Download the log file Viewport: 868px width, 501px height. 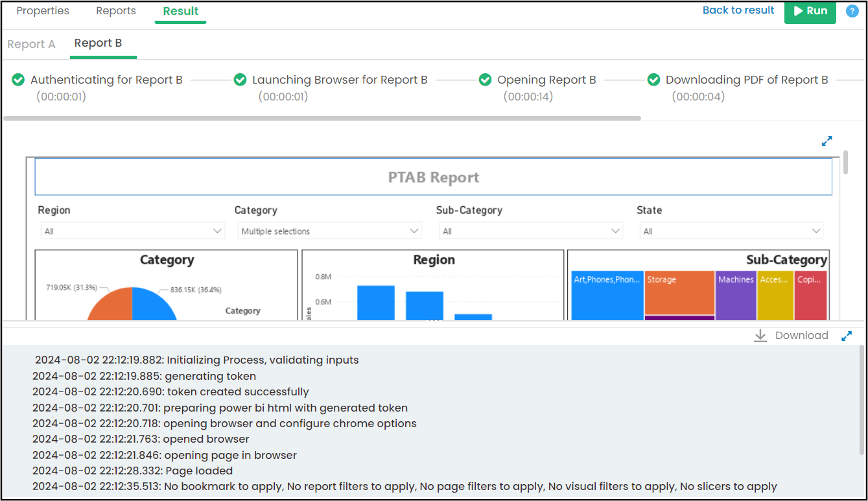(x=791, y=336)
